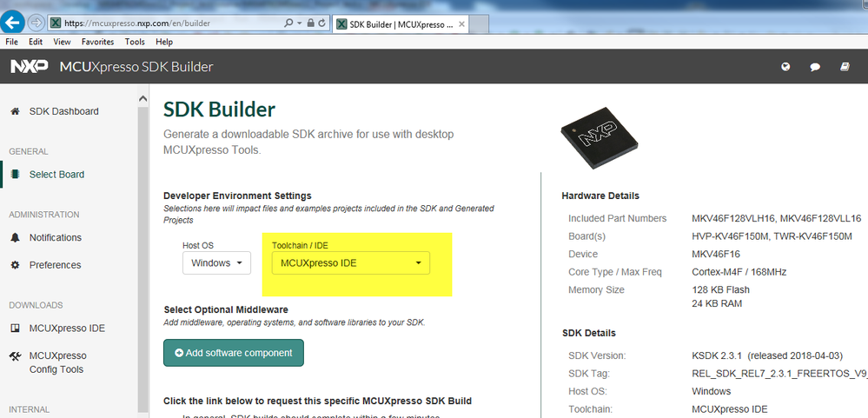Open the chat feedback icon in header
This screenshot has height=418, width=868.
pyautogui.click(x=815, y=67)
